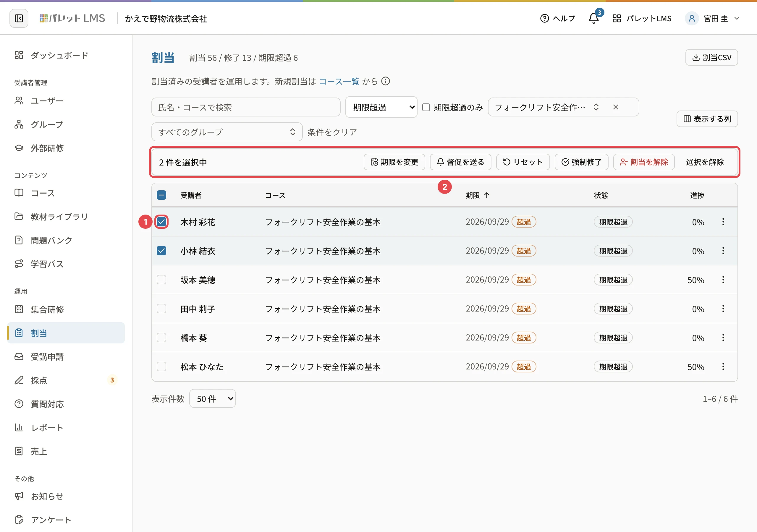The height and width of the screenshot is (532, 757).
Task: Open row actions menu for 田中 莉子
Action: 723,309
